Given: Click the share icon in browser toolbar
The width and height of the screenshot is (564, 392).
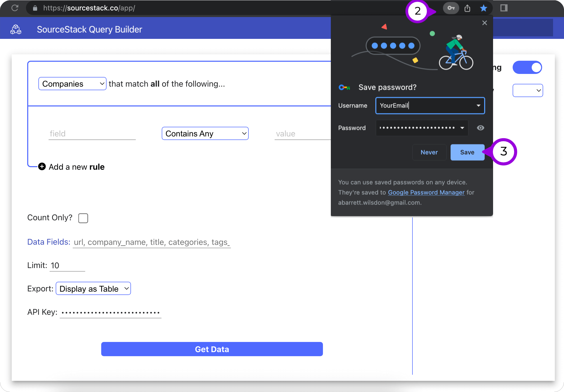Looking at the screenshot, I should pyautogui.click(x=467, y=8).
